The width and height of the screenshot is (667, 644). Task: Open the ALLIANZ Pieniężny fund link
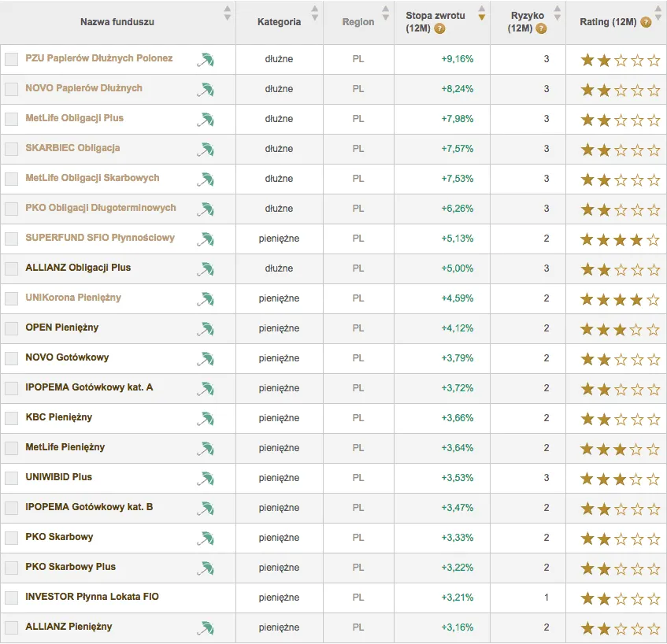pos(69,627)
